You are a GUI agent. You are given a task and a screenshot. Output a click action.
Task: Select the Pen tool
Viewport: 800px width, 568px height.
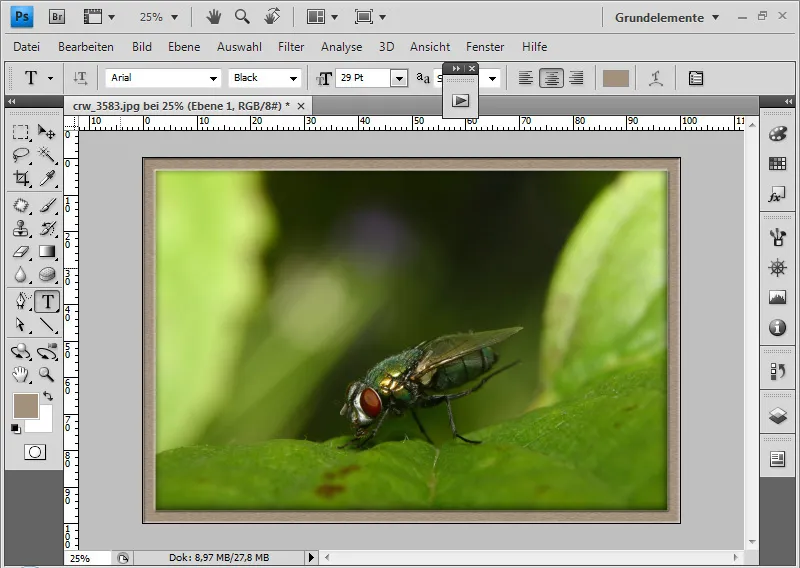(x=20, y=302)
